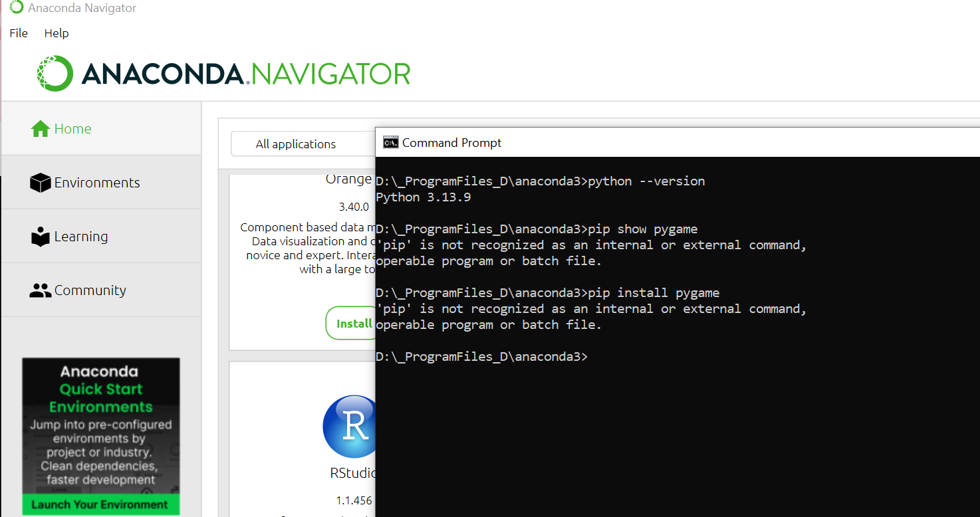Click the Command Prompt window icon

coord(391,142)
